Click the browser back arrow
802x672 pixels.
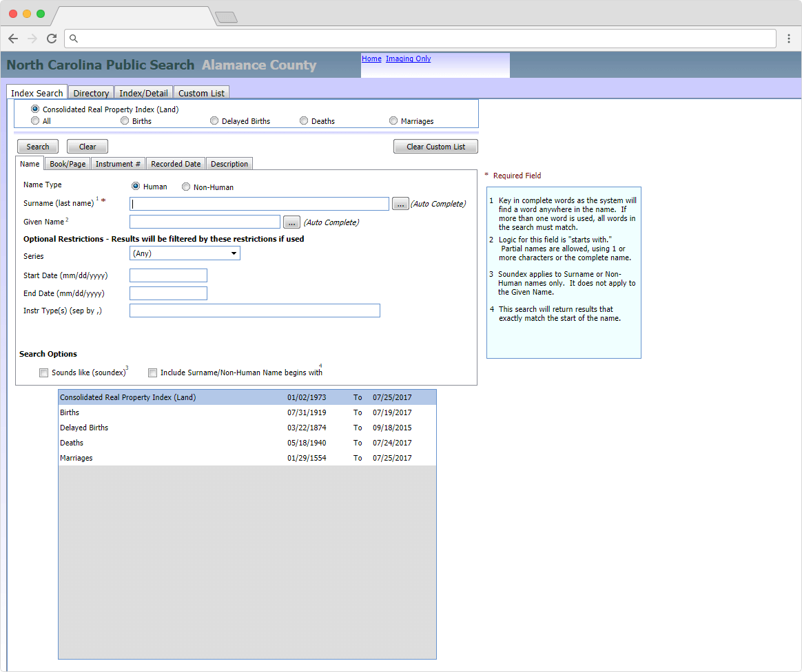pyautogui.click(x=13, y=39)
